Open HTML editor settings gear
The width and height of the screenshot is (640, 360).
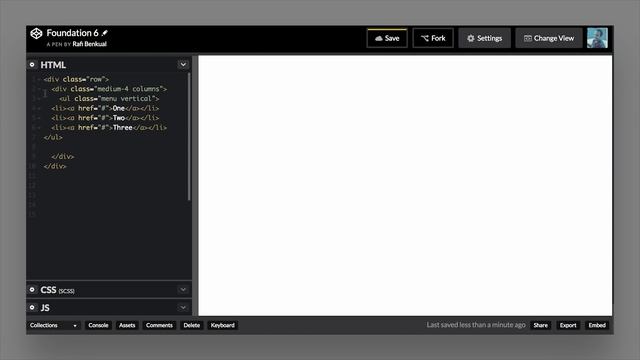point(32,64)
